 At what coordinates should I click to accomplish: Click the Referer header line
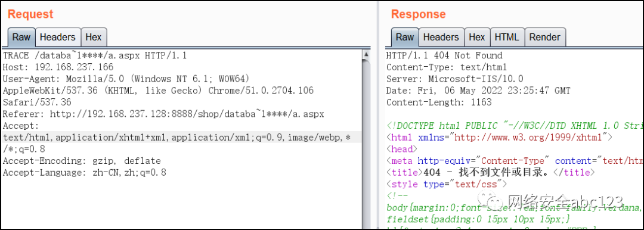coord(163,114)
